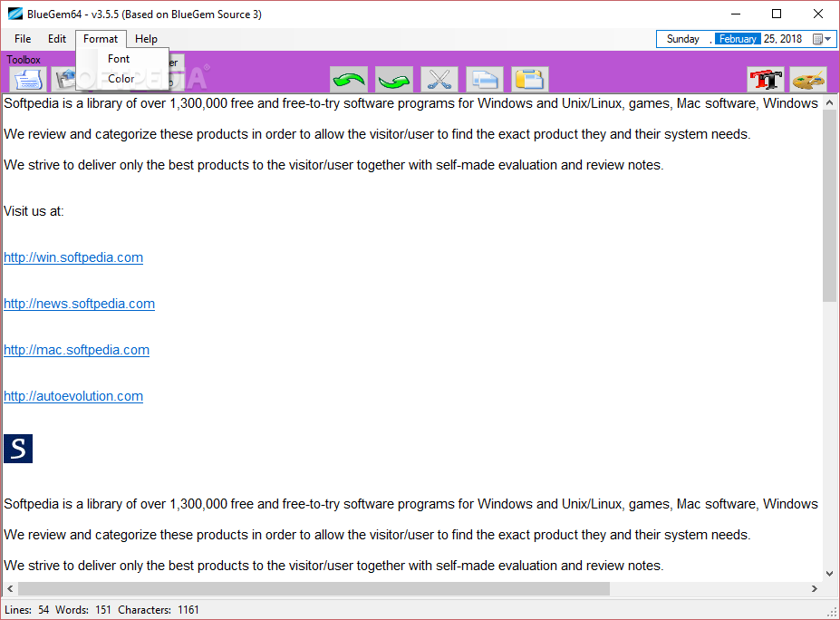Click horizontal scrollbar left arrow
This screenshot has height=620, width=840.
10,588
